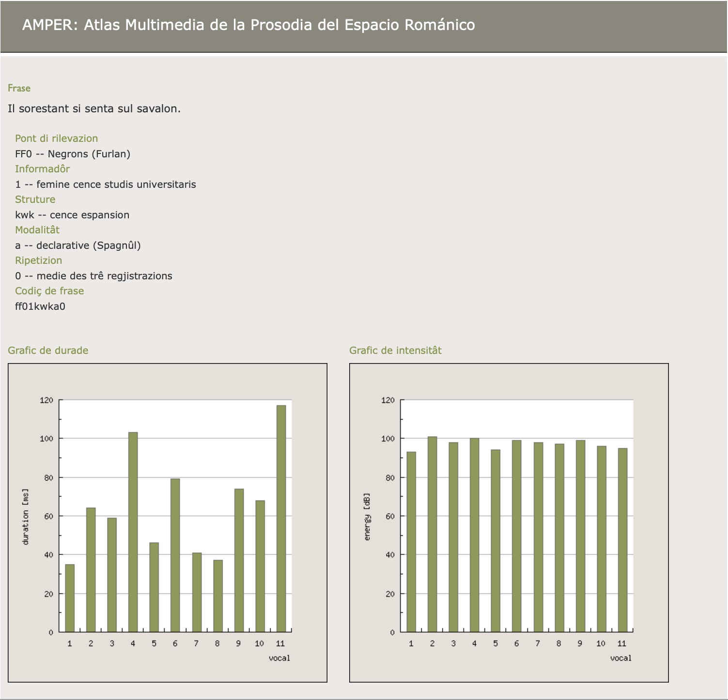Click the 'energy [dB]' axis label
Screen dimensions: 728x700
pyautogui.click(x=367, y=517)
